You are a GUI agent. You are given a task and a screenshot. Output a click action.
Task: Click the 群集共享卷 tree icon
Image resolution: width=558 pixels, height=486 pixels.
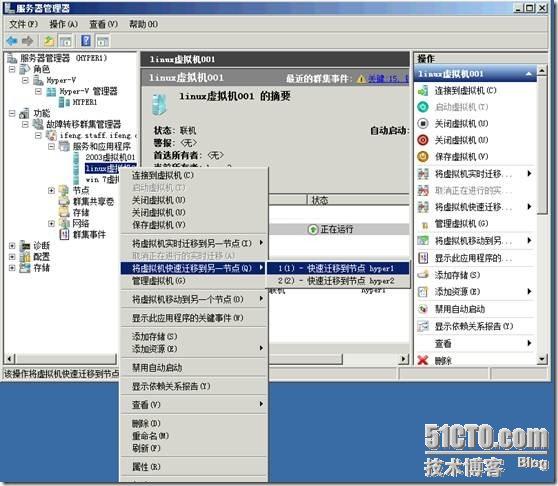coord(64,201)
